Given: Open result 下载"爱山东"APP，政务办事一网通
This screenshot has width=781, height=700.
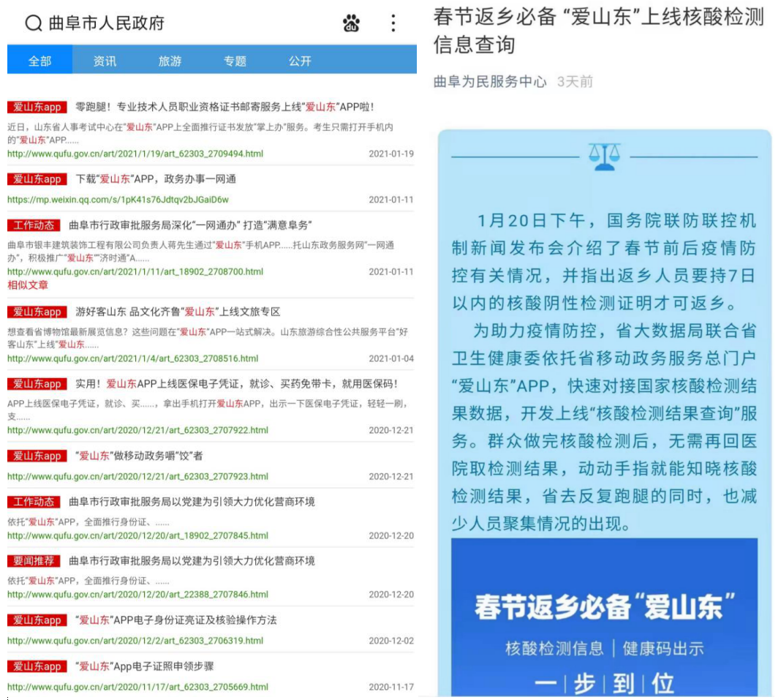Looking at the screenshot, I should click(x=156, y=179).
